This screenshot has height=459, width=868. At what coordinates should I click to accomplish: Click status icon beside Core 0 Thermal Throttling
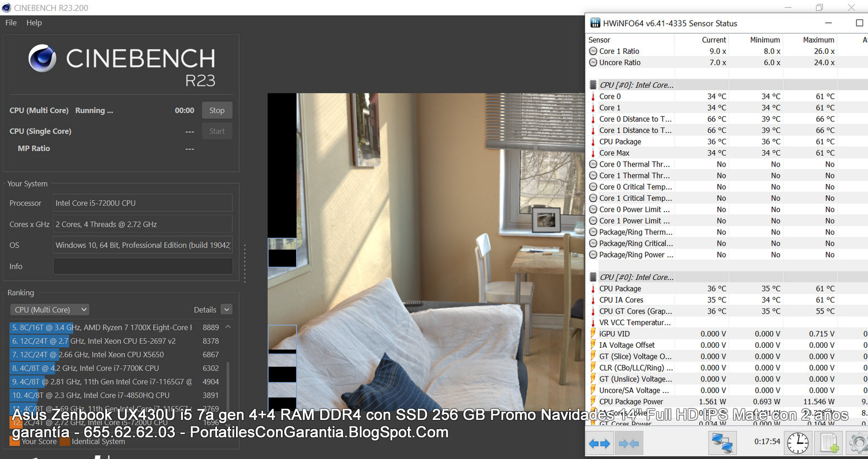click(593, 164)
